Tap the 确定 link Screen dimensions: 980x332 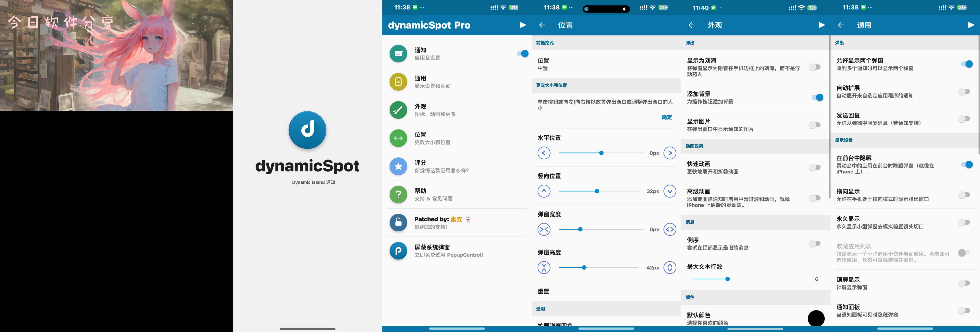[666, 117]
